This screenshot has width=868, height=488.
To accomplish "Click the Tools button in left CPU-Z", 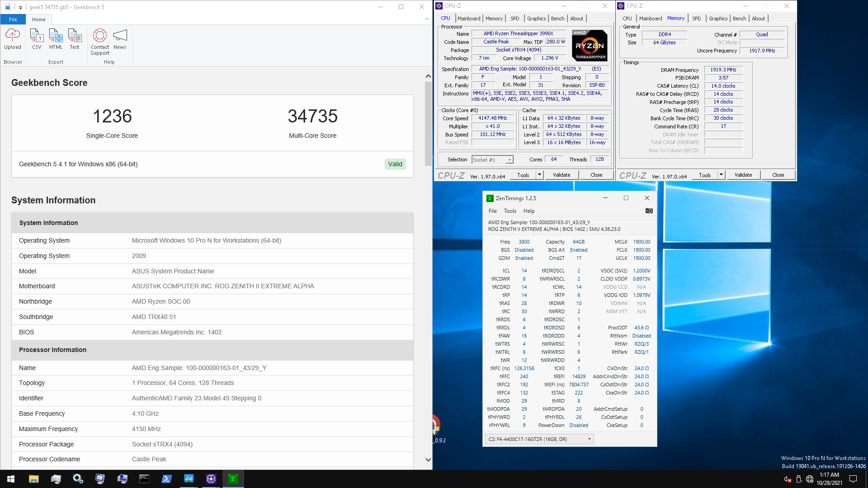I will (523, 175).
